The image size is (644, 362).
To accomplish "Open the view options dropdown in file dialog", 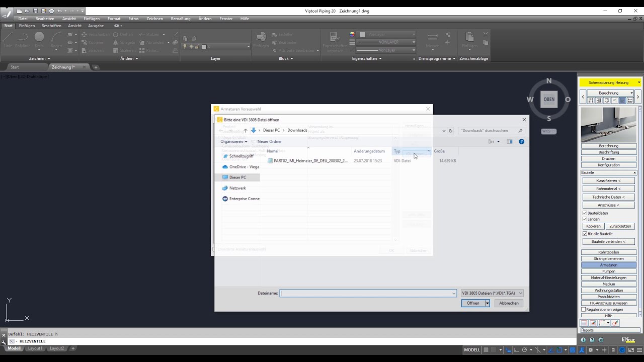I will click(499, 142).
